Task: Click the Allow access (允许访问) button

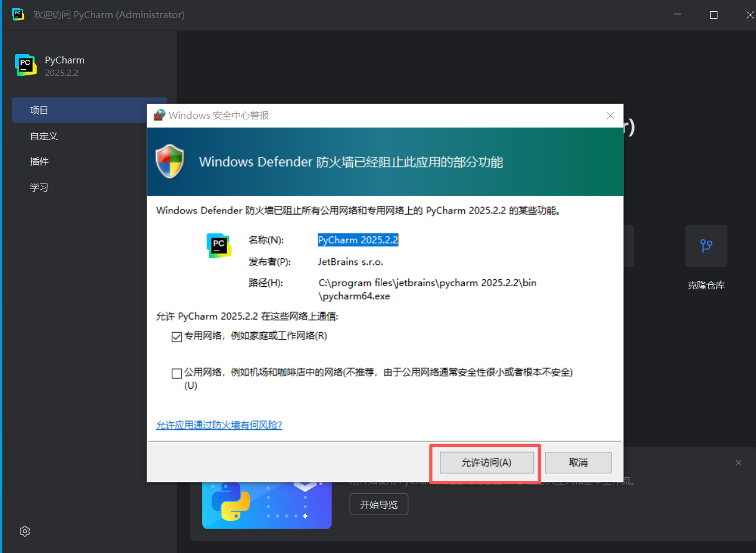Action: (487, 463)
